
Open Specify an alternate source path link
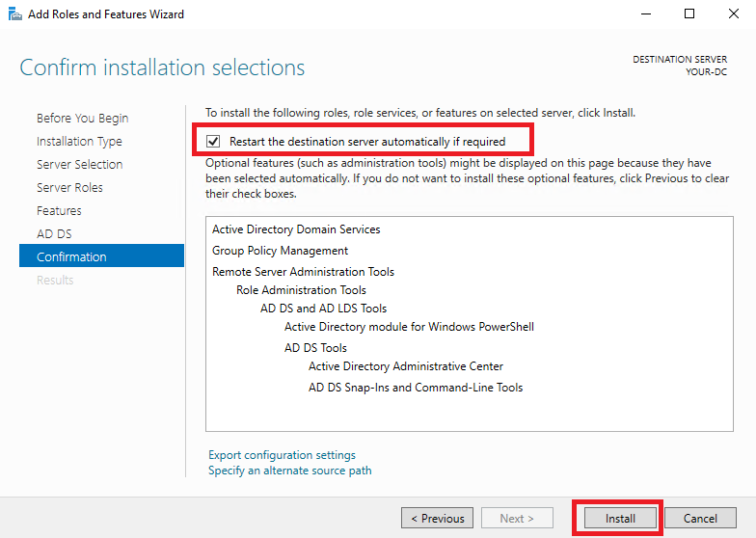[x=289, y=471]
